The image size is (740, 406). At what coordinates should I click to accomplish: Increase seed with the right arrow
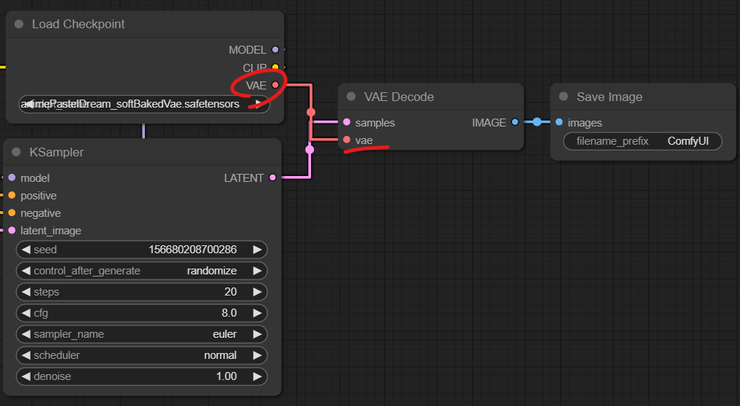pyautogui.click(x=257, y=249)
